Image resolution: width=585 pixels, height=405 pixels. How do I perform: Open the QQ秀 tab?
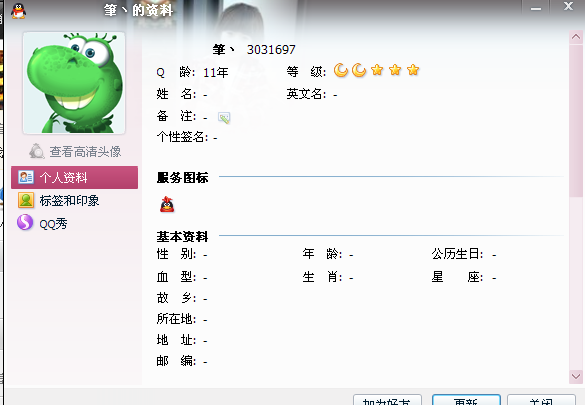(x=53, y=224)
